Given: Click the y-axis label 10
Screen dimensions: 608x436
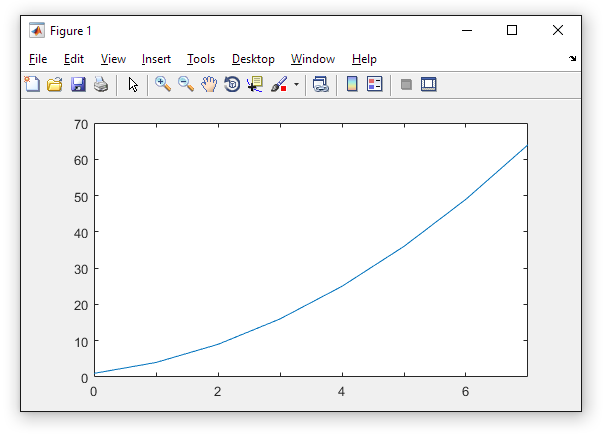Looking at the screenshot, I should click(81, 342).
